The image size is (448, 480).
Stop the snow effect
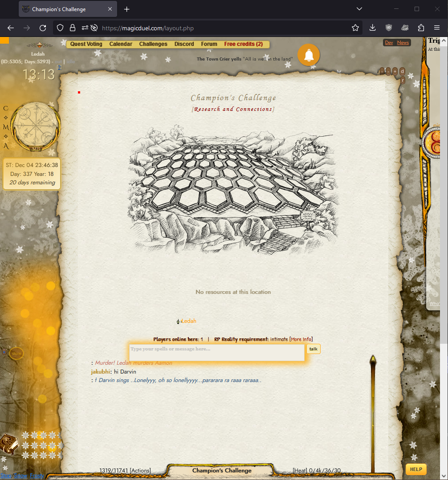[x=6, y=476]
